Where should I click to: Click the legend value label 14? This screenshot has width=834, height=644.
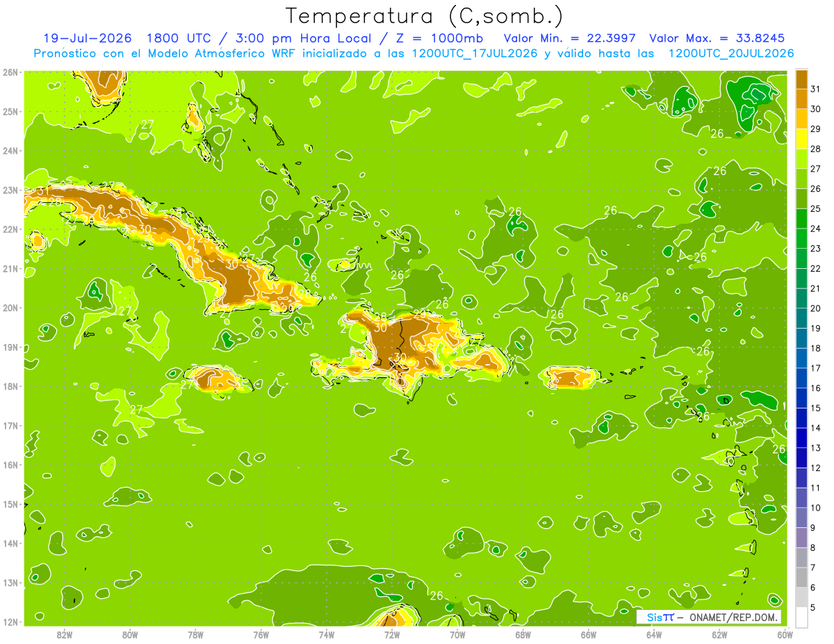(815, 428)
